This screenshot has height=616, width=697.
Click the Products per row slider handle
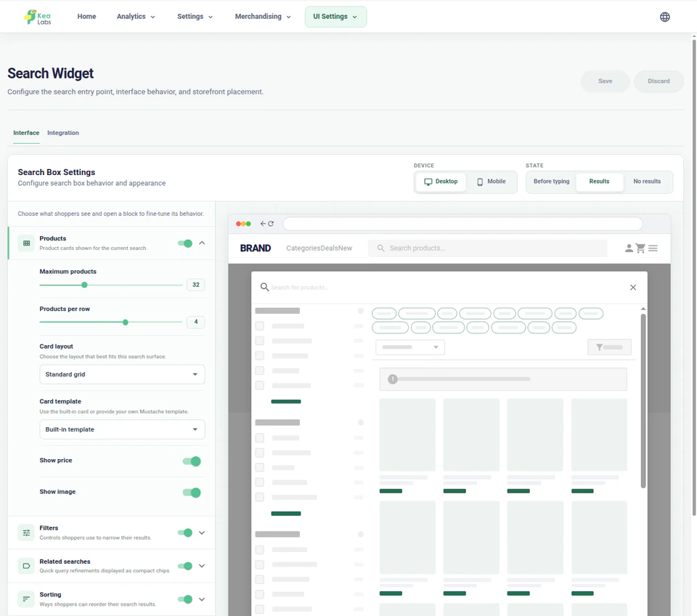tap(126, 322)
